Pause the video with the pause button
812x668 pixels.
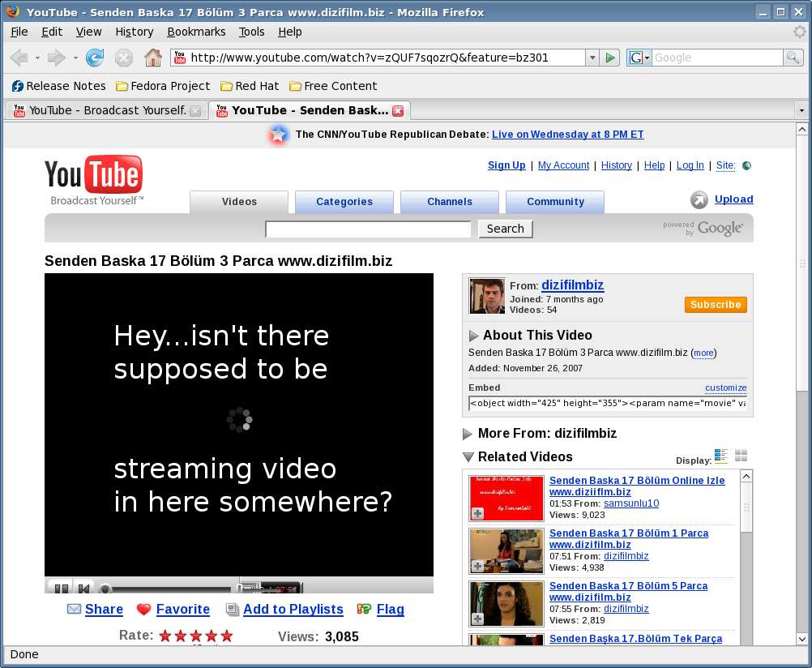pos(61,588)
